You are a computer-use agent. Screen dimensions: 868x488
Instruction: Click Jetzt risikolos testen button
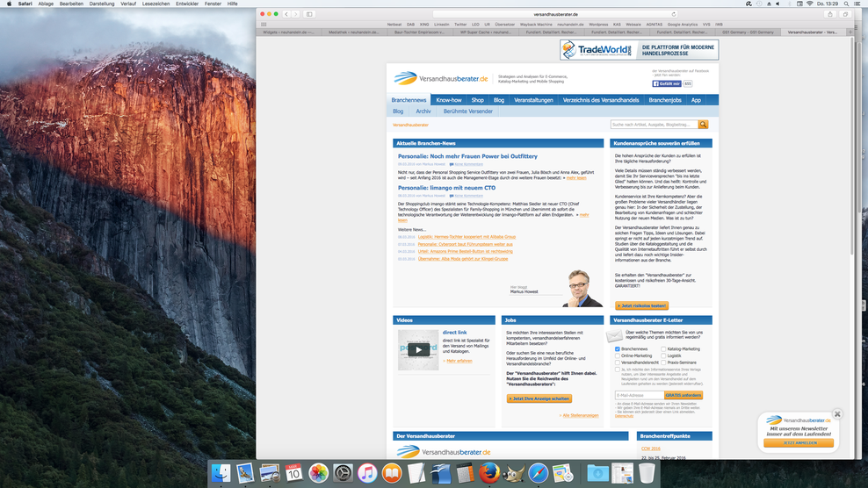[641, 305]
